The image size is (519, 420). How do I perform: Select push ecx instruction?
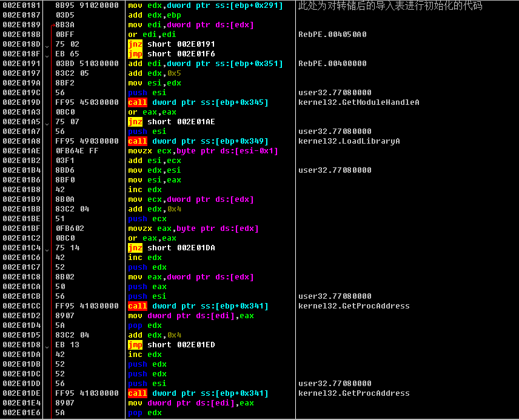pyautogui.click(x=147, y=219)
